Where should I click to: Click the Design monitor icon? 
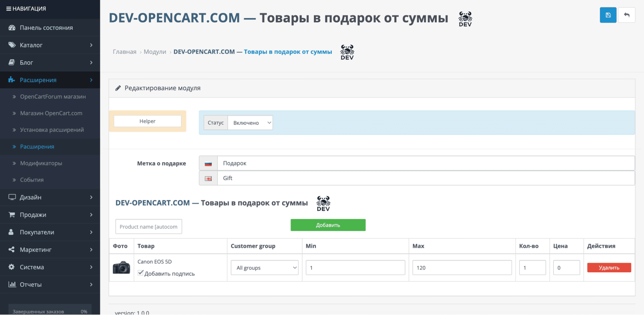(12, 197)
